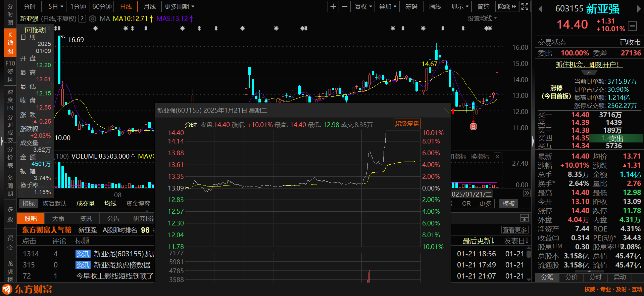Open MA settings gear icon
Image resolution: width=644 pixels, height=296 pixels.
tap(93, 19)
